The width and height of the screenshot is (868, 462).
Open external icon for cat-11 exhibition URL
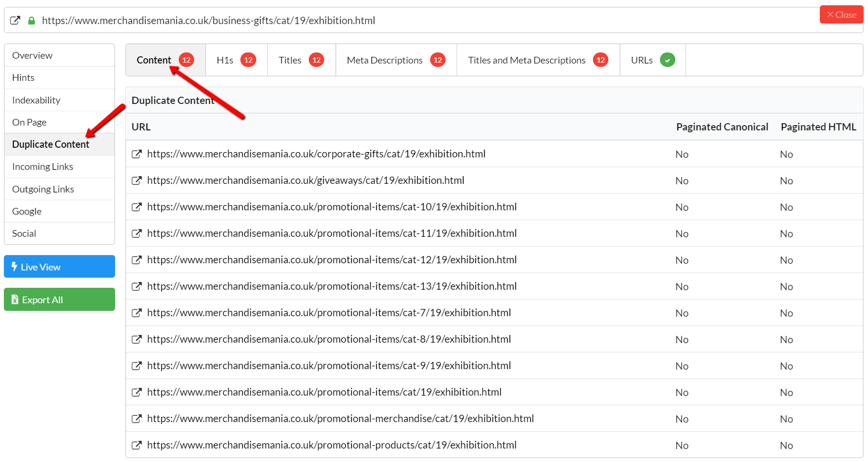coord(137,233)
